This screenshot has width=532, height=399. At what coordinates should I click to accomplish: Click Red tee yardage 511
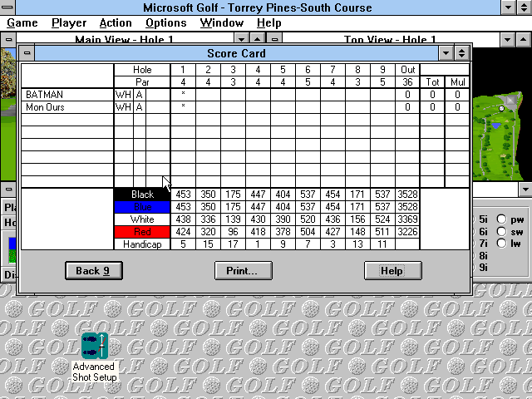382,232
